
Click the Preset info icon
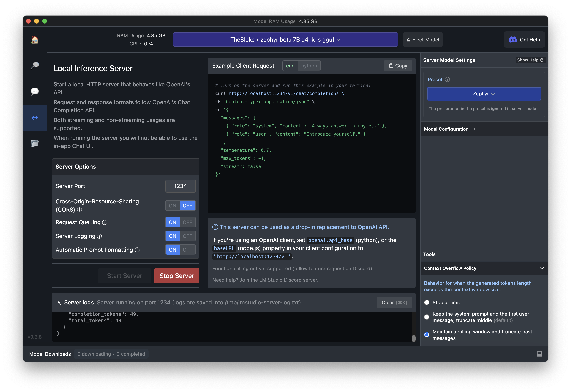pyautogui.click(x=447, y=80)
